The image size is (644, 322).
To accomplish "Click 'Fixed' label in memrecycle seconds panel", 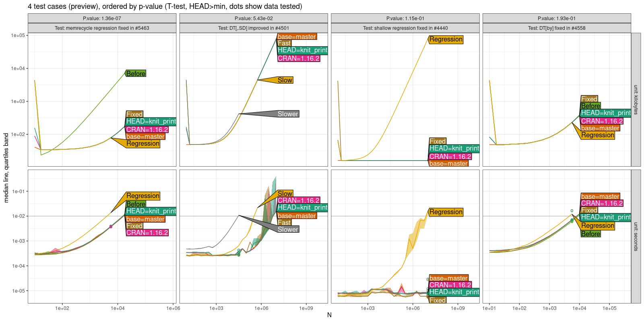I will point(134,226).
